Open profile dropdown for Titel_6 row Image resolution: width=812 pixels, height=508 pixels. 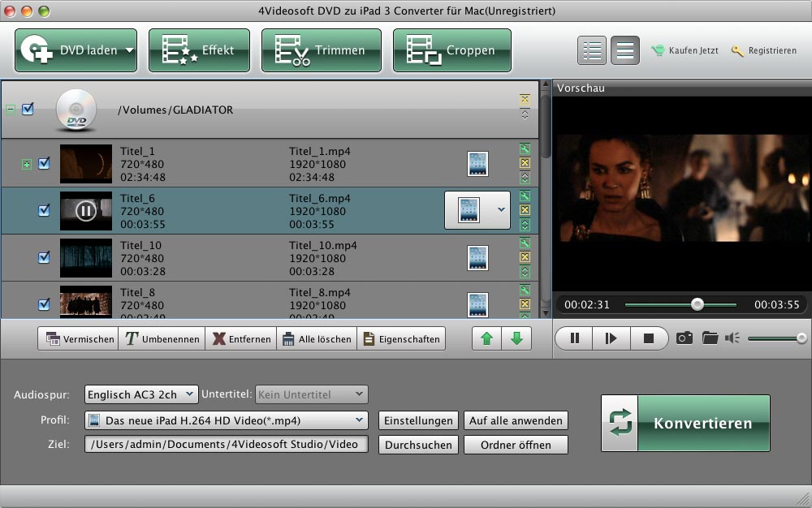click(501, 210)
